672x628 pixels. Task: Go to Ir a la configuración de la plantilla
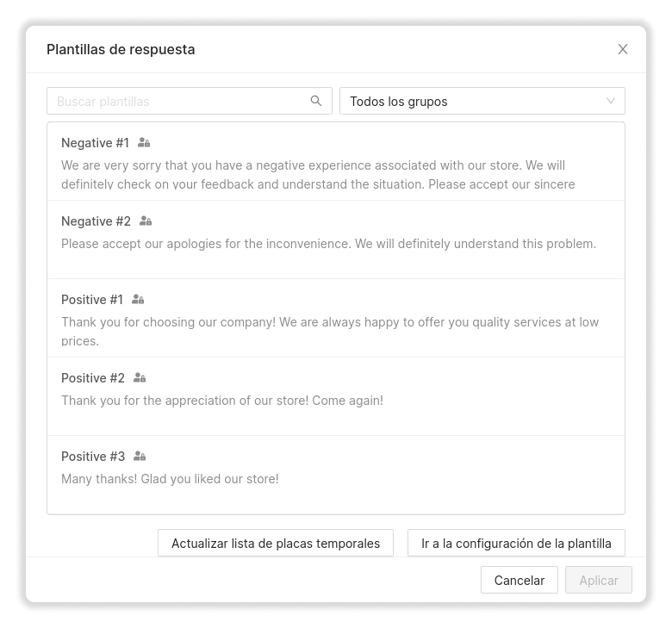pos(516,544)
